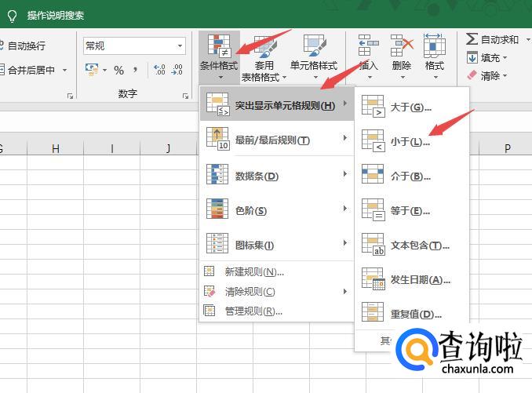The width and height of the screenshot is (532, 393).
Task: Expand the 插入 dropdown arrow
Action: 370,78
